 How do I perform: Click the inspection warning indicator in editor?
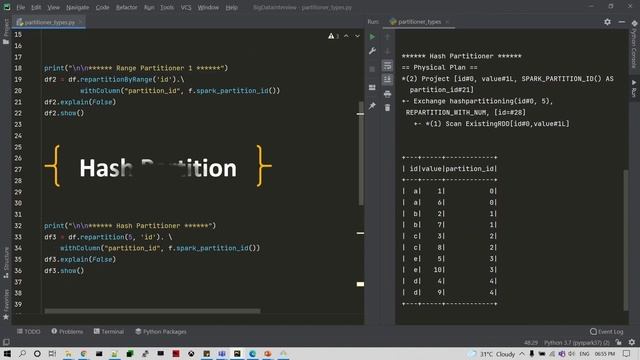(333, 36)
